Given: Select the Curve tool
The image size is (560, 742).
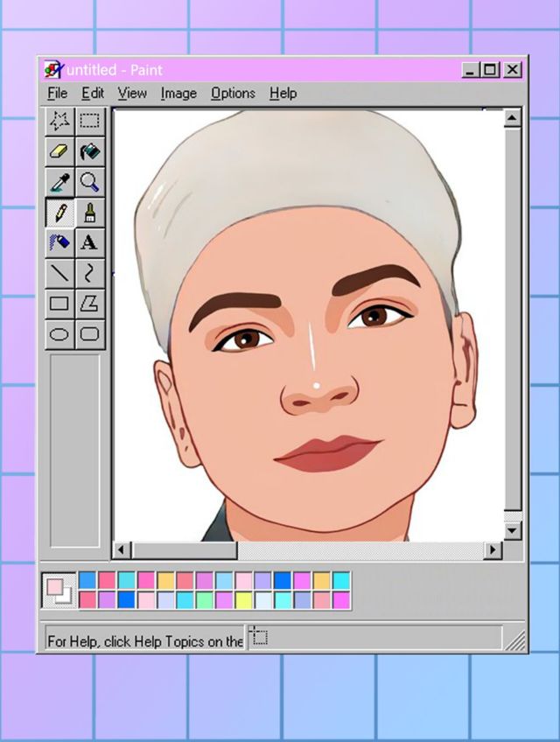Looking at the screenshot, I should [89, 273].
